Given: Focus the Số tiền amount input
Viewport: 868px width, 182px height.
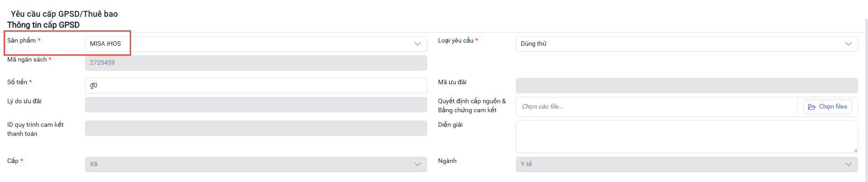Looking at the screenshot, I should click(256, 86).
